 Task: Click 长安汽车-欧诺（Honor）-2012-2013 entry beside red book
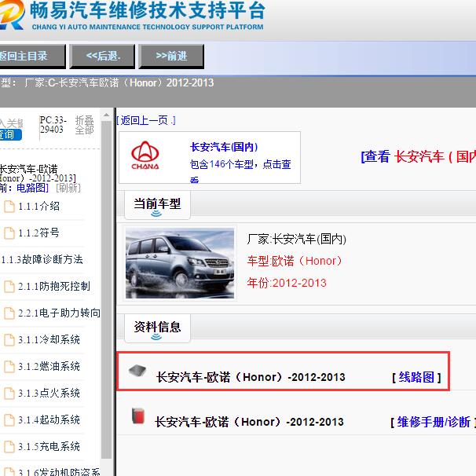(x=249, y=422)
